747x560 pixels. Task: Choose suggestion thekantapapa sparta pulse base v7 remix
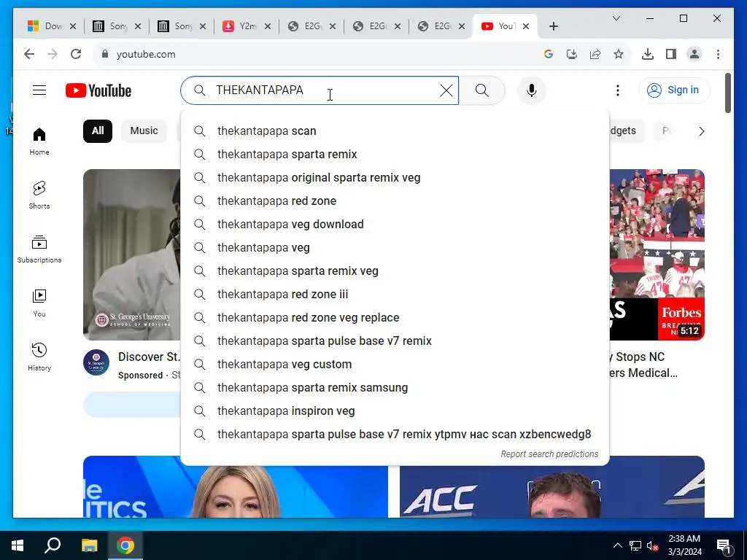point(395,341)
